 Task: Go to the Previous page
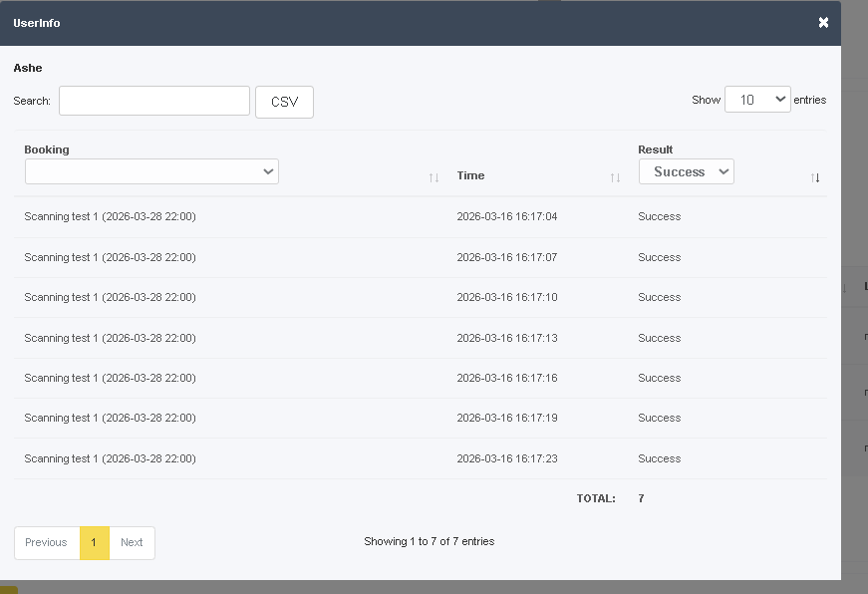pyautogui.click(x=47, y=542)
